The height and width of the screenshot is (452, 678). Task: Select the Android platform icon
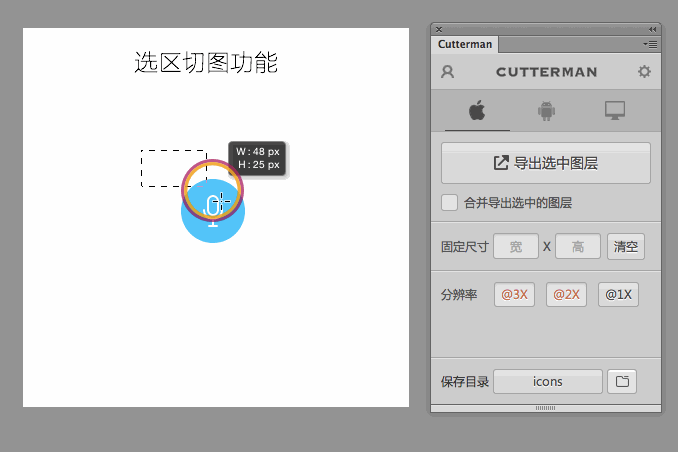[546, 110]
